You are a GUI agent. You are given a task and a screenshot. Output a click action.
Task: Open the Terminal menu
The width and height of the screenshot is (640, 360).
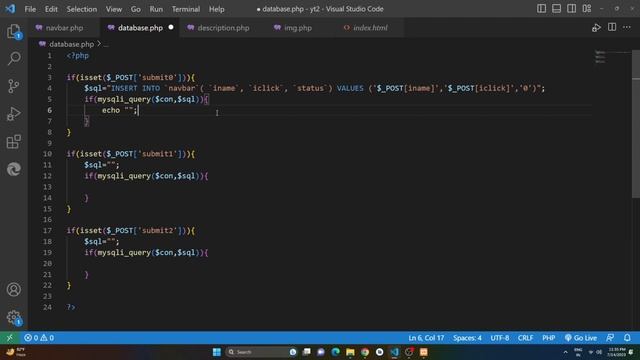(x=186, y=9)
